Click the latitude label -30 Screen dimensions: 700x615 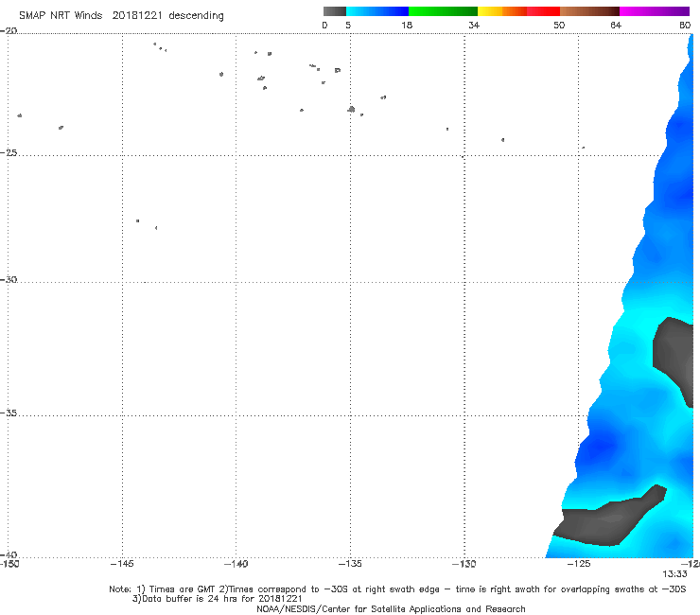[9, 279]
